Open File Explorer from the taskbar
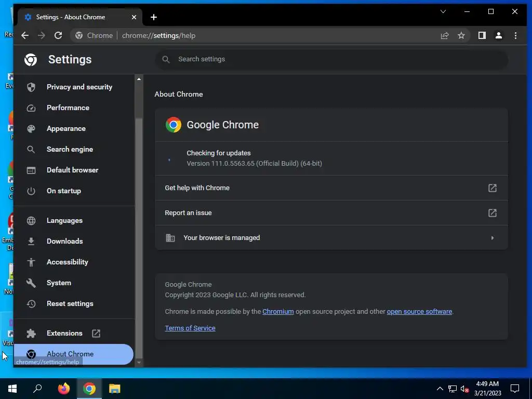532x399 pixels. click(115, 389)
